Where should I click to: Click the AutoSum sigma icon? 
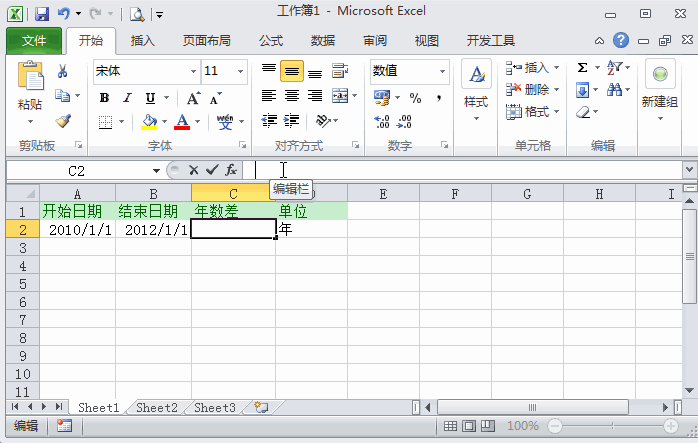click(x=582, y=68)
